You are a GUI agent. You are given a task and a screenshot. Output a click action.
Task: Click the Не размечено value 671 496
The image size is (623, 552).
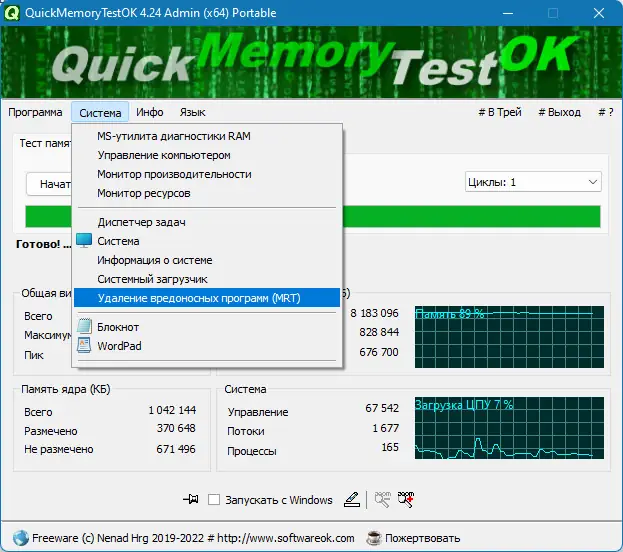click(176, 449)
